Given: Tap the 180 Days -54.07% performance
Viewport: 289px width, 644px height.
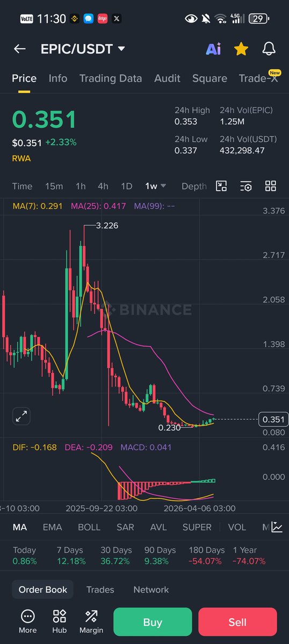Looking at the screenshot, I should tap(207, 555).
